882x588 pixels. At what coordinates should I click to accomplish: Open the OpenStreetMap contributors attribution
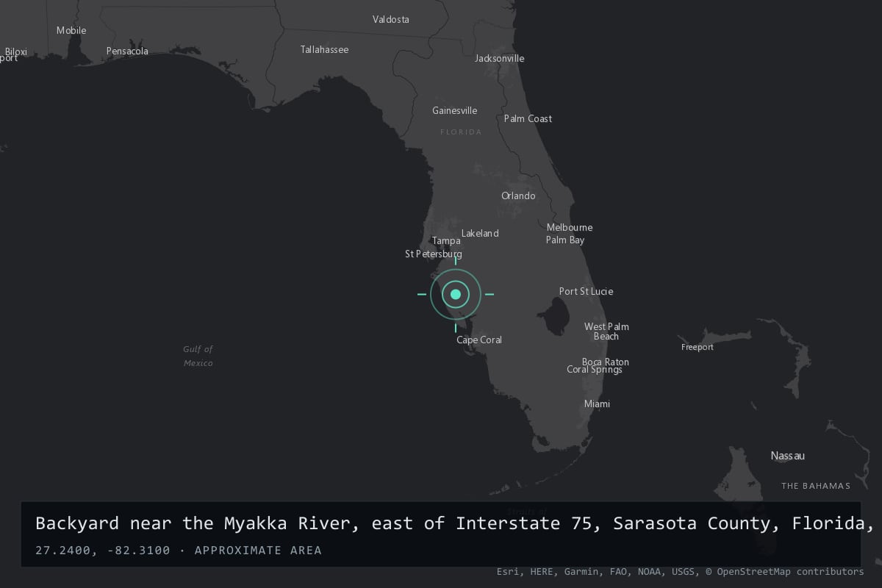click(x=785, y=571)
